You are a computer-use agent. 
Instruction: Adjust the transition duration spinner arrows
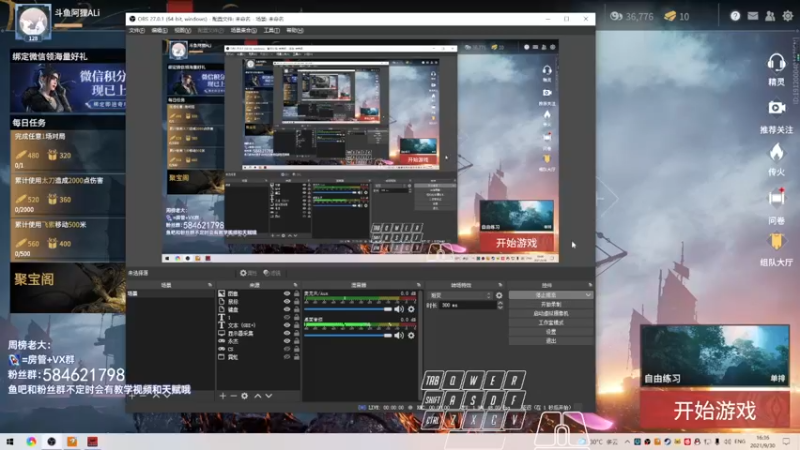point(500,305)
